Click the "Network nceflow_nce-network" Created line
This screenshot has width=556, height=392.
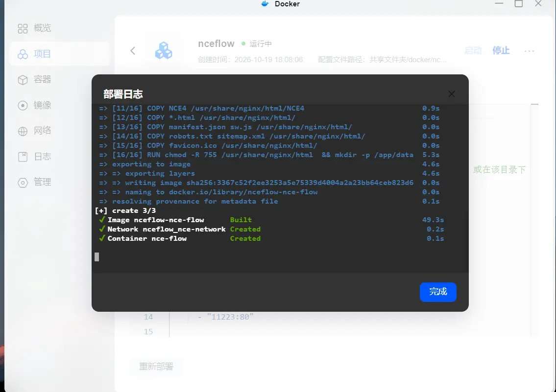tap(271, 229)
